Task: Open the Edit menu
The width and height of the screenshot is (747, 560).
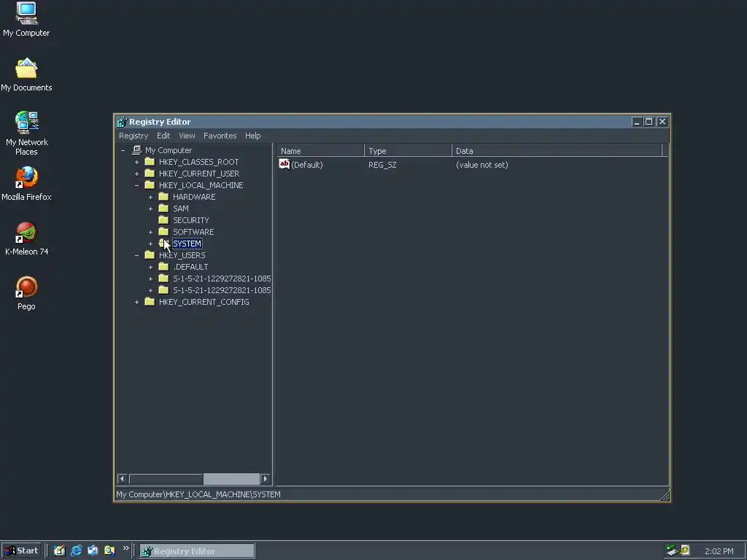Action: [x=163, y=136]
